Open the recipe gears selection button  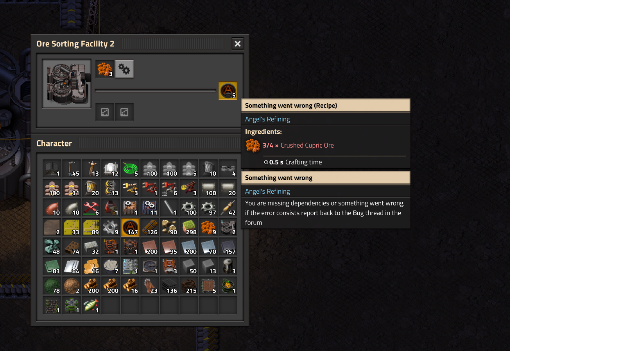point(124,69)
